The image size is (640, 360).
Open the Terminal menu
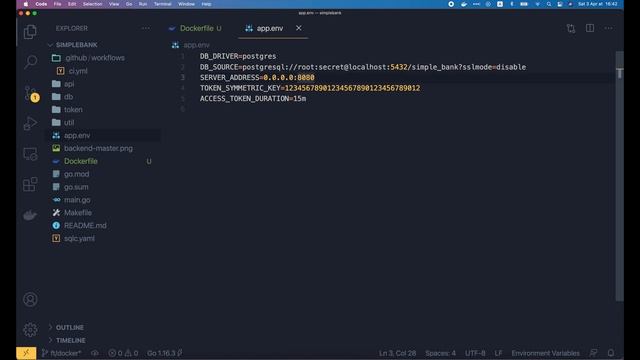click(x=162, y=4)
